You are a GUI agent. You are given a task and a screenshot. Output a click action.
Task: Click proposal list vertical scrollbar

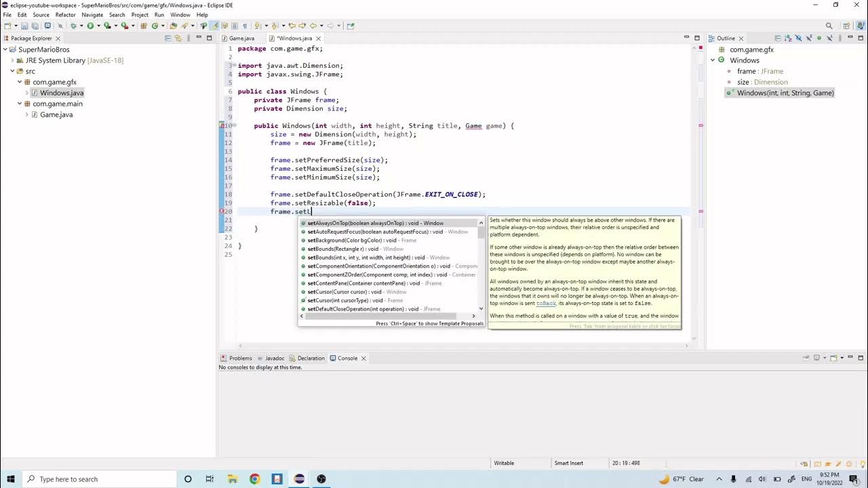481,232
